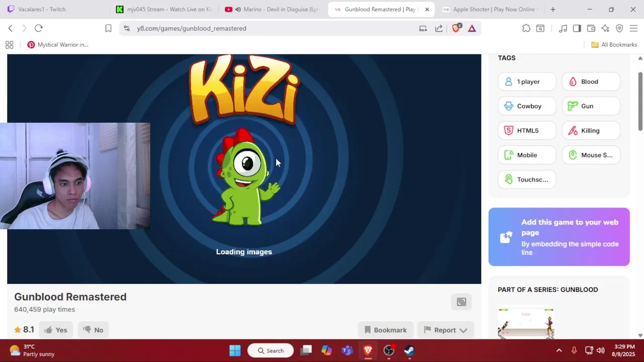Mute the YouTube tab via speaker icon
The width and height of the screenshot is (644, 362).
[x=238, y=9]
